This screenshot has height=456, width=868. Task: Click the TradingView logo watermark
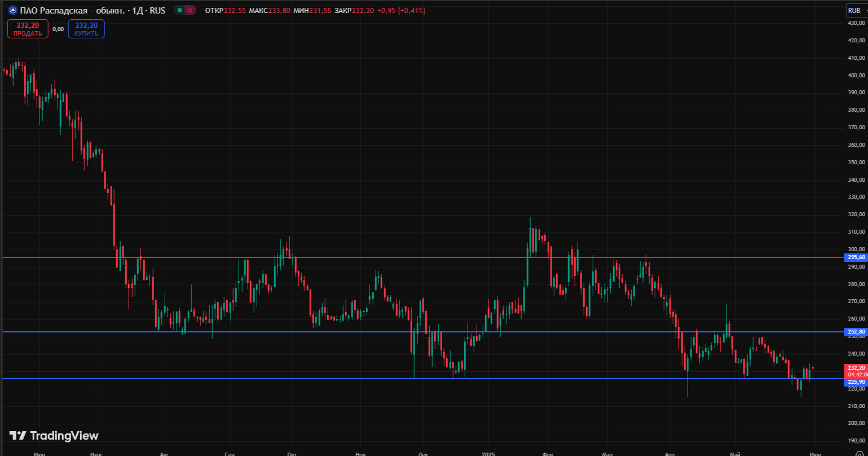(54, 436)
